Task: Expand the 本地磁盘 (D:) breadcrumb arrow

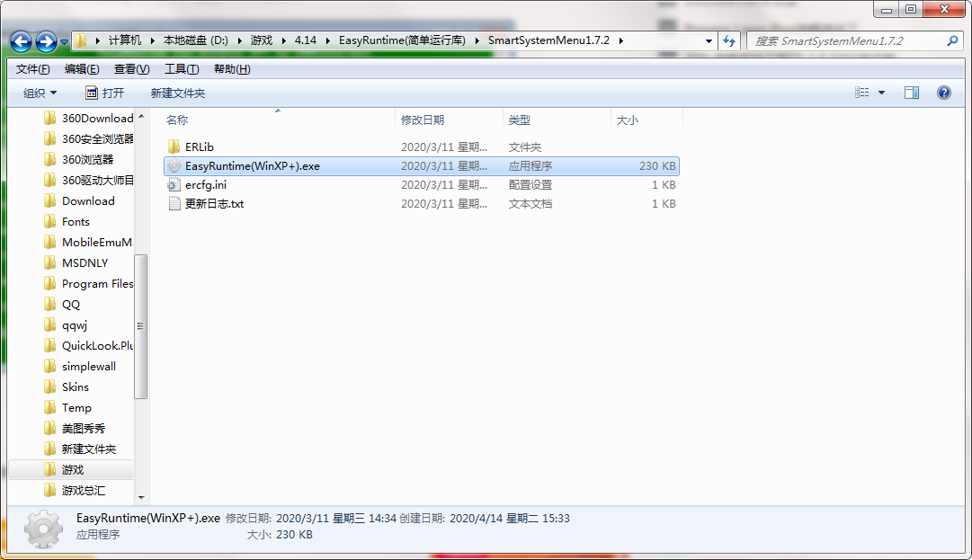Action: click(239, 40)
